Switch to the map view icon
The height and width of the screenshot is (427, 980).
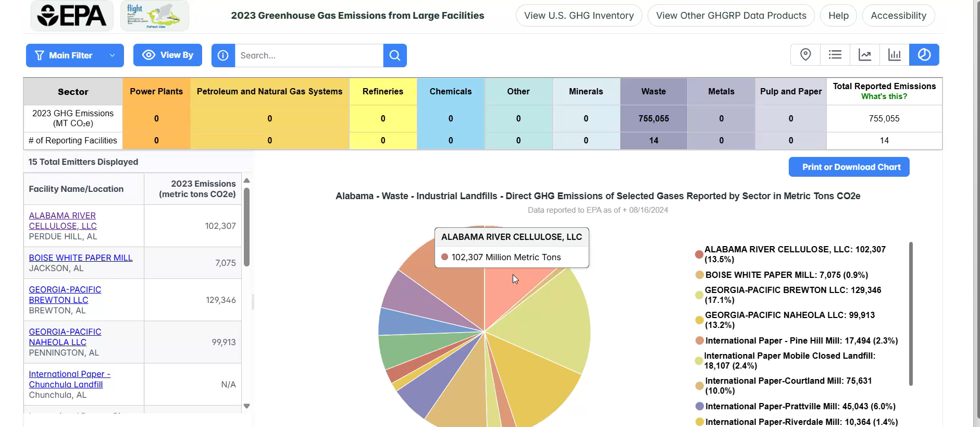805,55
